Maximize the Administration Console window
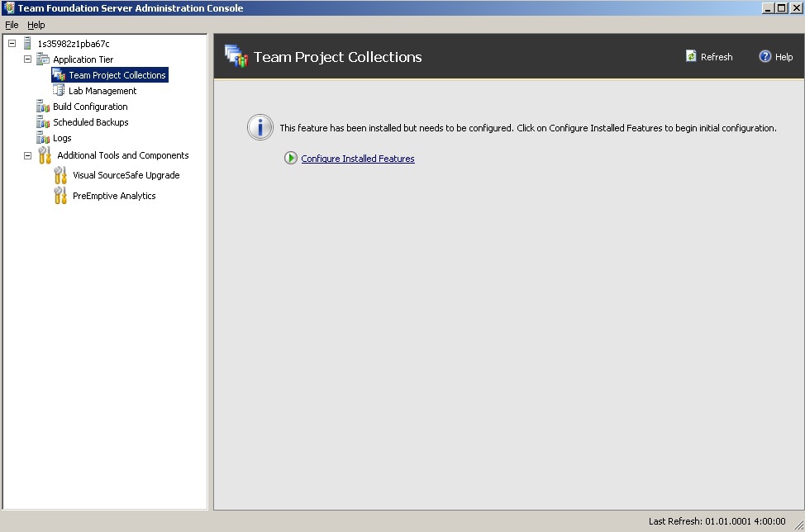This screenshot has width=805, height=532. 781,7
